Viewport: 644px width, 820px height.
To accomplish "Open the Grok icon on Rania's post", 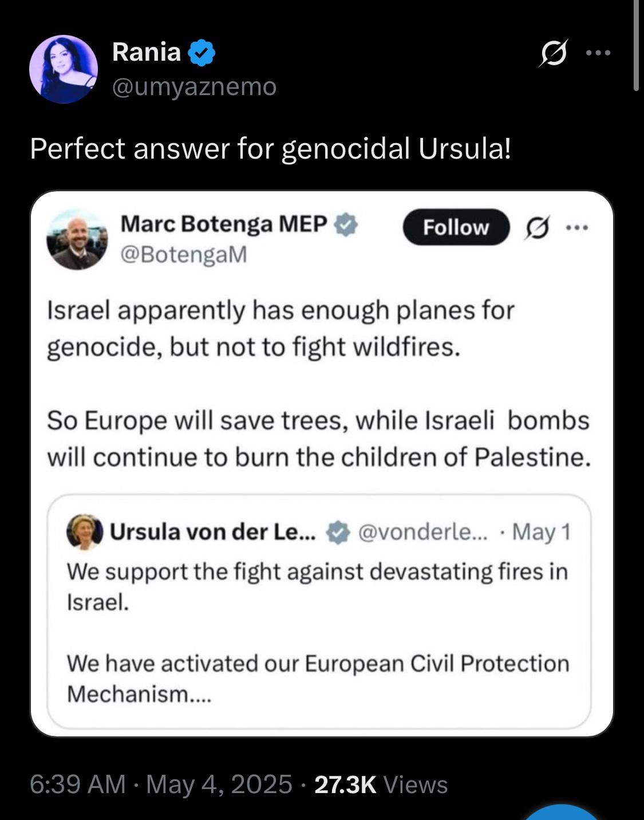I will [x=554, y=53].
